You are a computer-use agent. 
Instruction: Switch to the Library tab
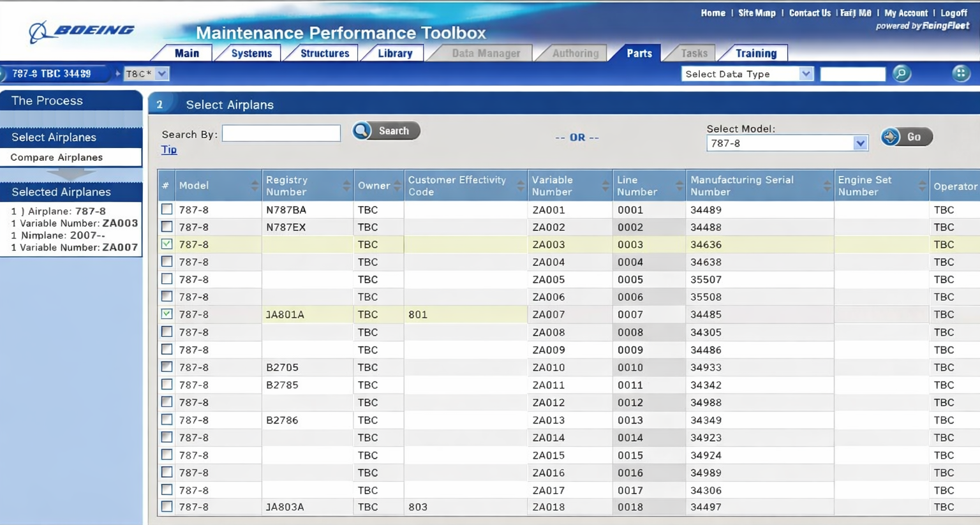395,53
